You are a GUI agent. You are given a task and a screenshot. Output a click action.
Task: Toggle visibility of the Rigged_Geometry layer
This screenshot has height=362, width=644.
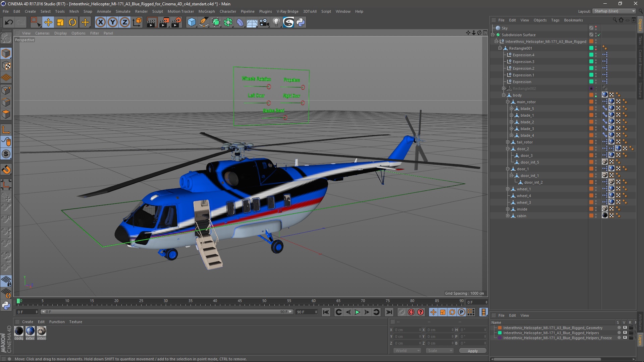pyautogui.click(x=625, y=328)
